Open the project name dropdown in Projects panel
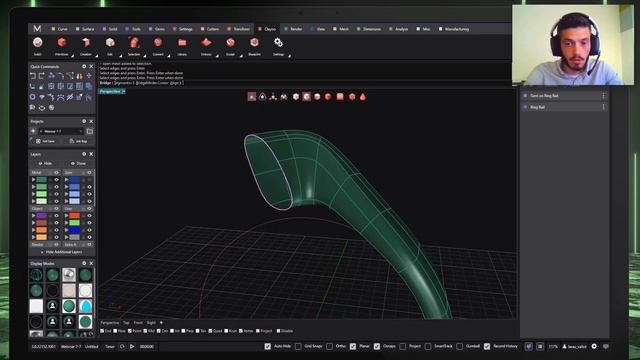Viewport: 640px width, 360px height. coord(61,131)
